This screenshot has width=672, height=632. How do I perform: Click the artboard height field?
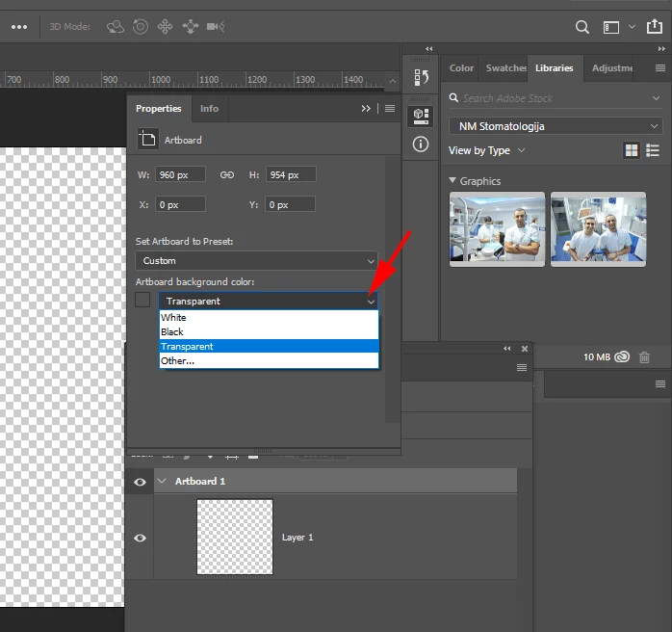pyautogui.click(x=291, y=175)
